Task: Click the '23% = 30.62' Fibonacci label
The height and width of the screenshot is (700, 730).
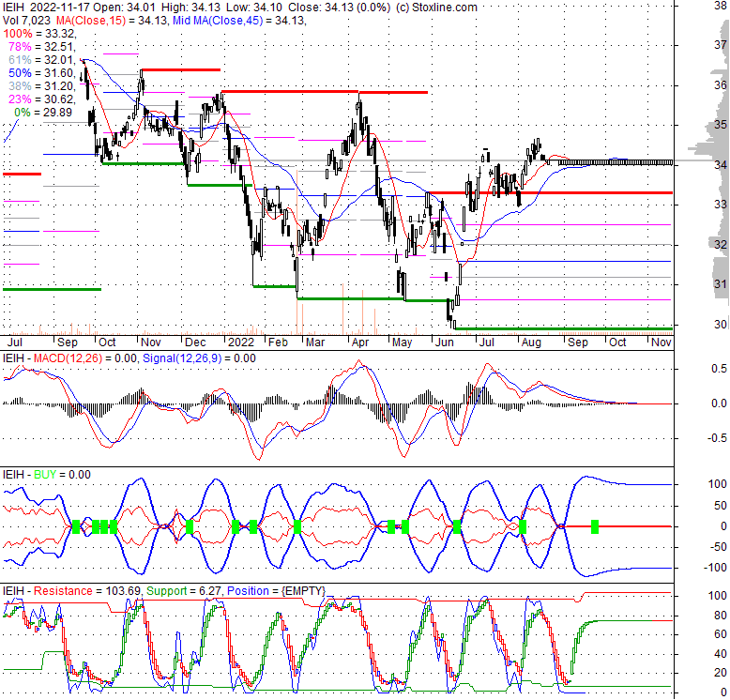Action: [41, 99]
